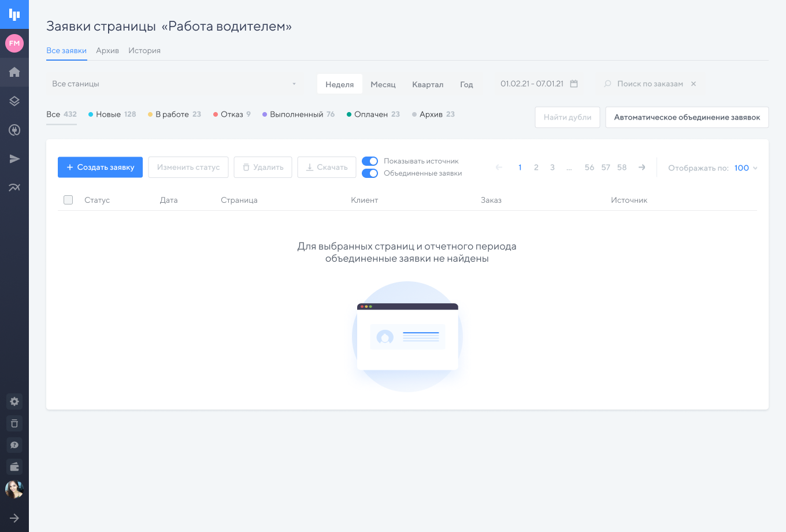This screenshot has width=786, height=532.
Task: Click the calendar icon beside date range
Action: [574, 84]
